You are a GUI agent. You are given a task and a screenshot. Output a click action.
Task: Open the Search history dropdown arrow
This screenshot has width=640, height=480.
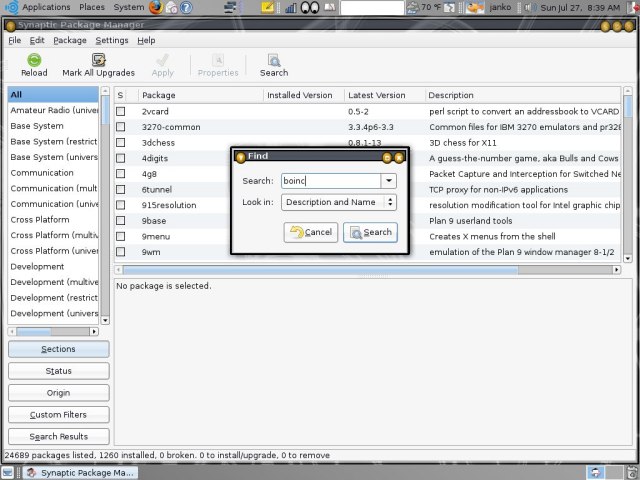click(389, 181)
